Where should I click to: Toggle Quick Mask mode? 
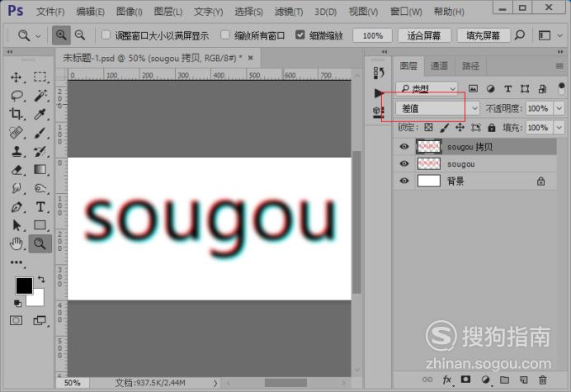(16, 320)
